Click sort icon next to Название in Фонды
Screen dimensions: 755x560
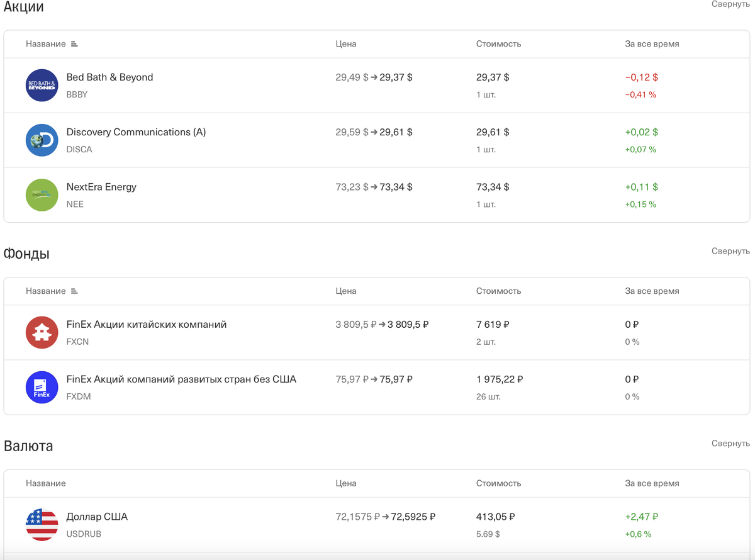tap(74, 291)
